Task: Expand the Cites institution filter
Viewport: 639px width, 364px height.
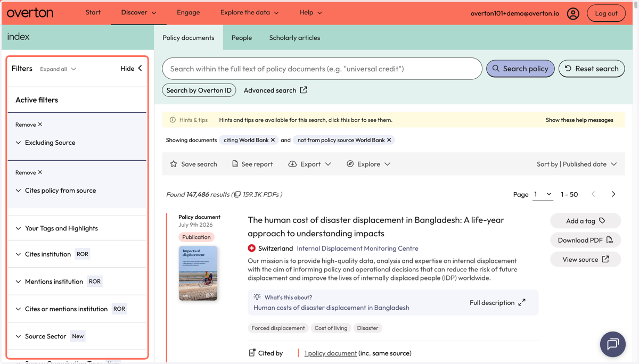Action: pyautogui.click(x=43, y=254)
